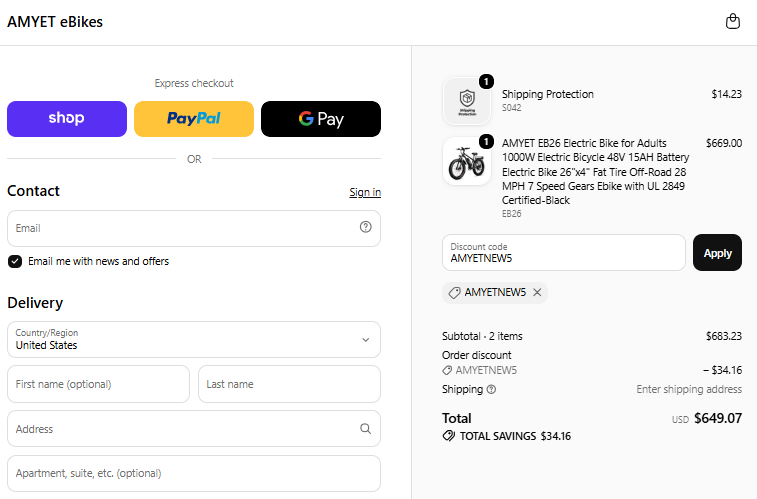
Task: Focus the Address input field
Action: click(x=194, y=429)
